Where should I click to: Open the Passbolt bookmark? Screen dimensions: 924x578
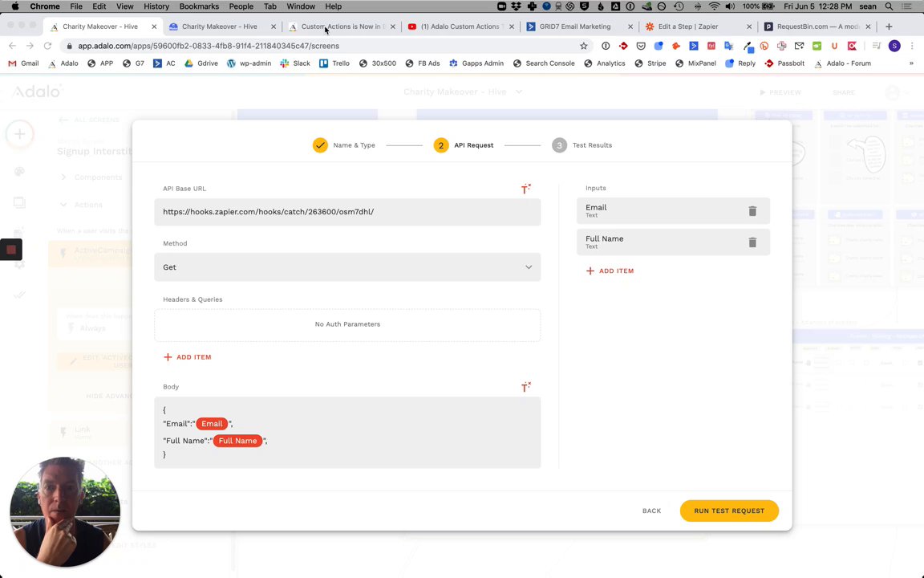tap(784, 63)
